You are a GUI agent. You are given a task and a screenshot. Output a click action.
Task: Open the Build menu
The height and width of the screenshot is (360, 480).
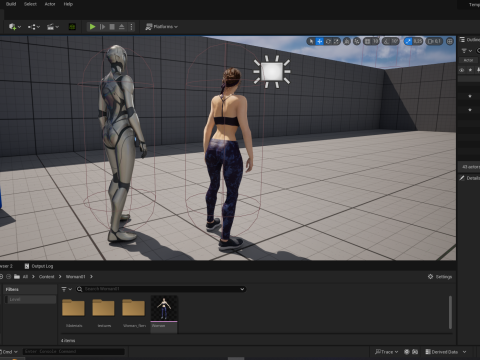click(x=11, y=4)
